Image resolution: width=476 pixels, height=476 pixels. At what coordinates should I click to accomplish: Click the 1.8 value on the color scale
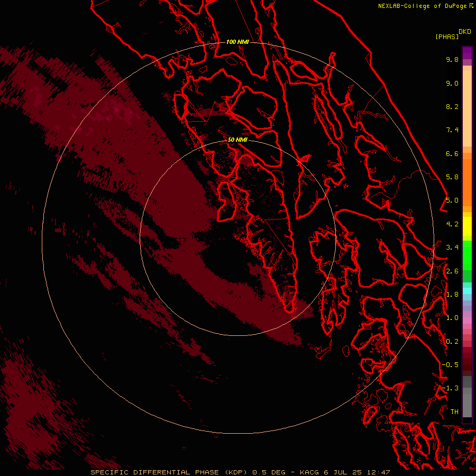(452, 295)
